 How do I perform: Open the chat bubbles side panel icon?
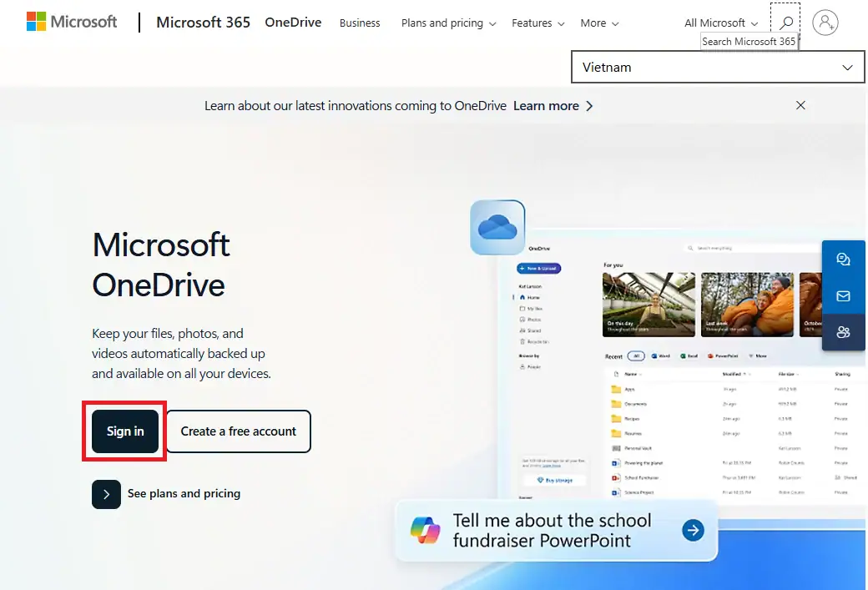point(843,260)
